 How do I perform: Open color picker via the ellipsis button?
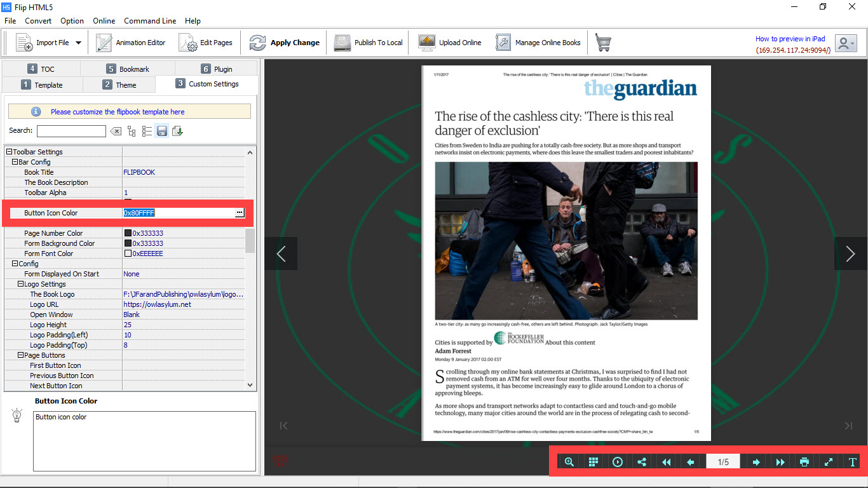point(239,213)
